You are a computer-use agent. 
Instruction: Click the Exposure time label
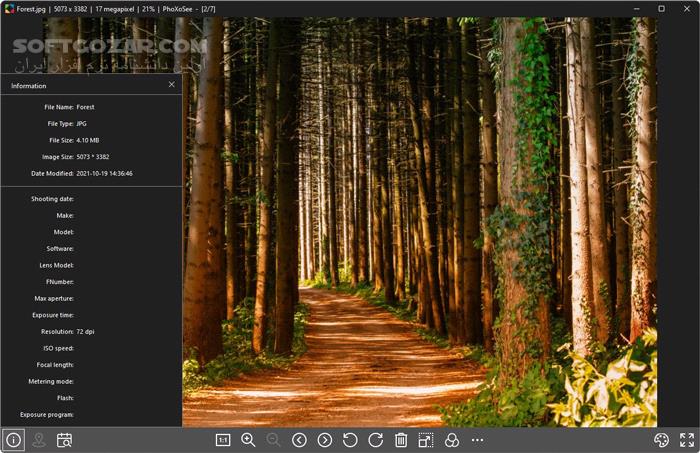53,315
